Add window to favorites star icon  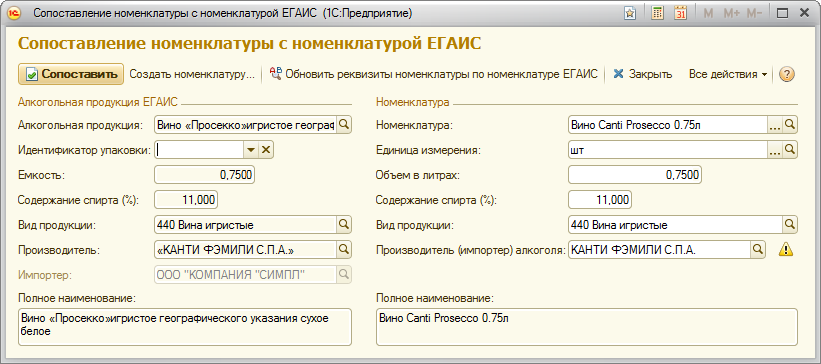pos(630,14)
